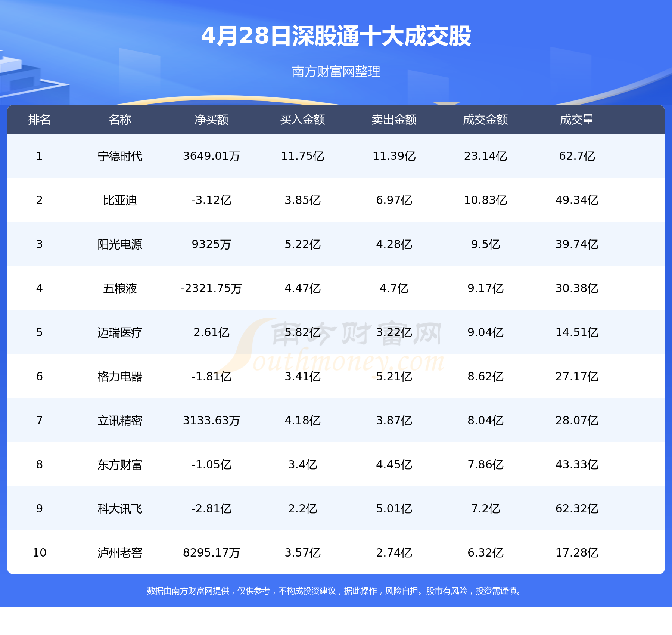
Task: Click sell amount 4.28亿
Action: click(x=394, y=244)
